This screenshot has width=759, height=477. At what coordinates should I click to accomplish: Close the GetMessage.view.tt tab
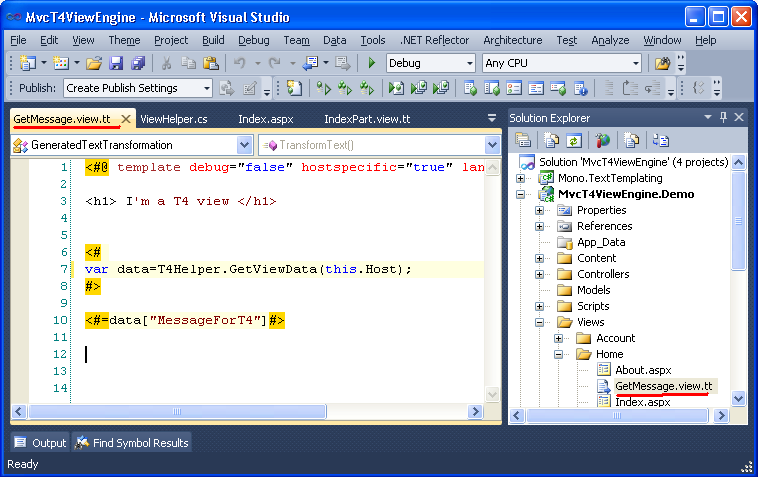point(126,119)
